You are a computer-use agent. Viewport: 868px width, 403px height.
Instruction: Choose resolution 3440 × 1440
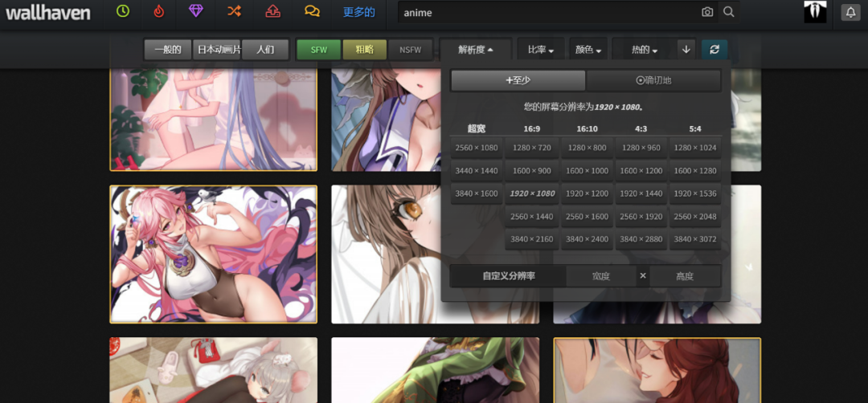tap(477, 171)
